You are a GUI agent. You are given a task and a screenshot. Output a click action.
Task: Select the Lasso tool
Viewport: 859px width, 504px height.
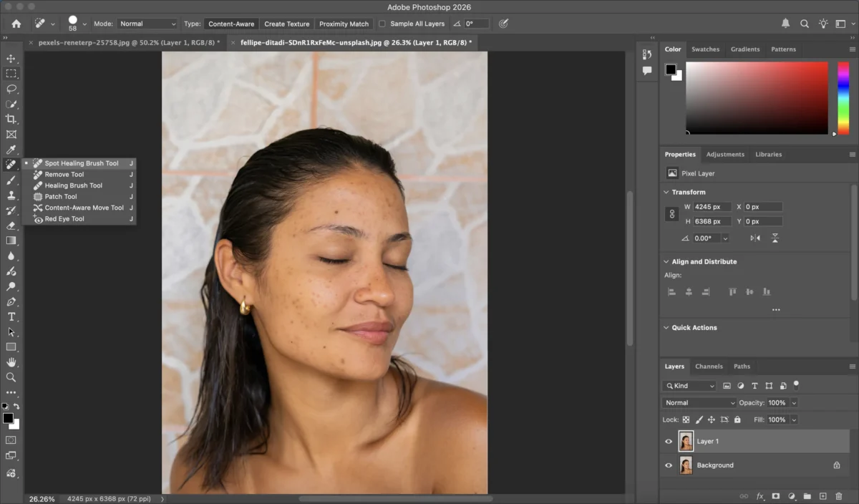pyautogui.click(x=11, y=89)
